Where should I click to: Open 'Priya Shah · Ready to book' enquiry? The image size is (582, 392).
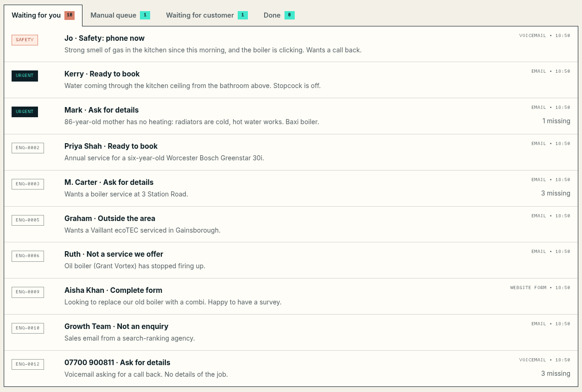[x=291, y=152]
